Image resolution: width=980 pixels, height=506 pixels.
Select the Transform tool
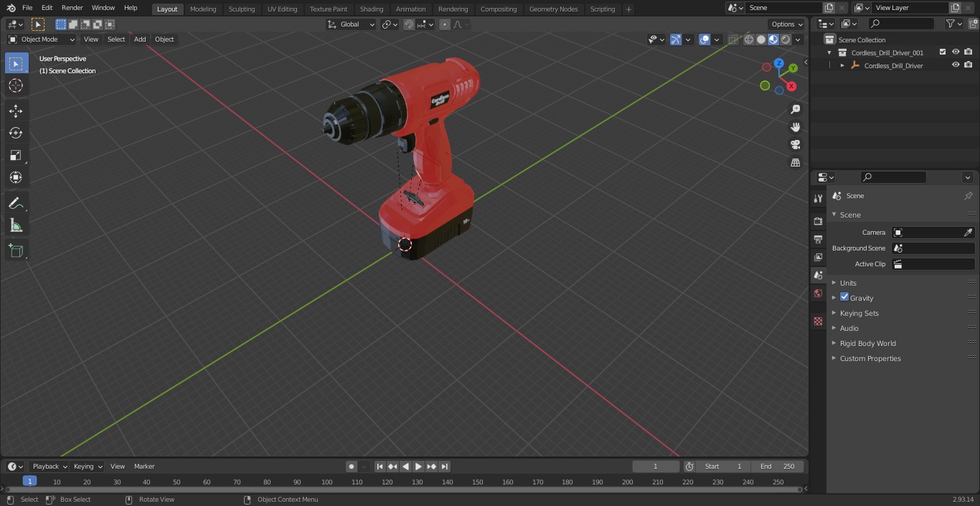[16, 177]
